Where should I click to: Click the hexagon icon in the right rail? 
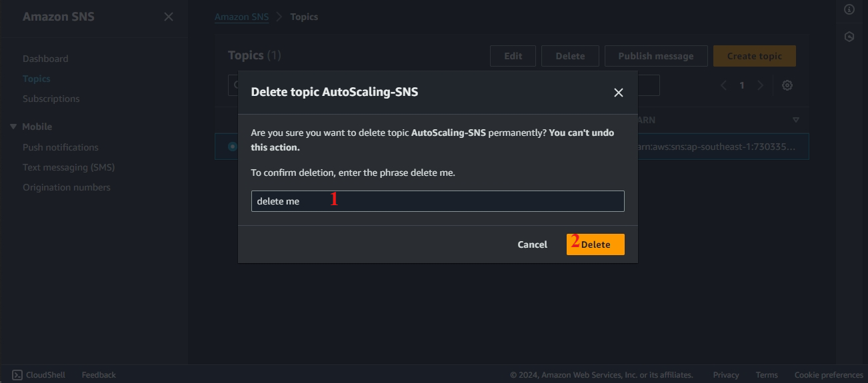[x=849, y=37]
